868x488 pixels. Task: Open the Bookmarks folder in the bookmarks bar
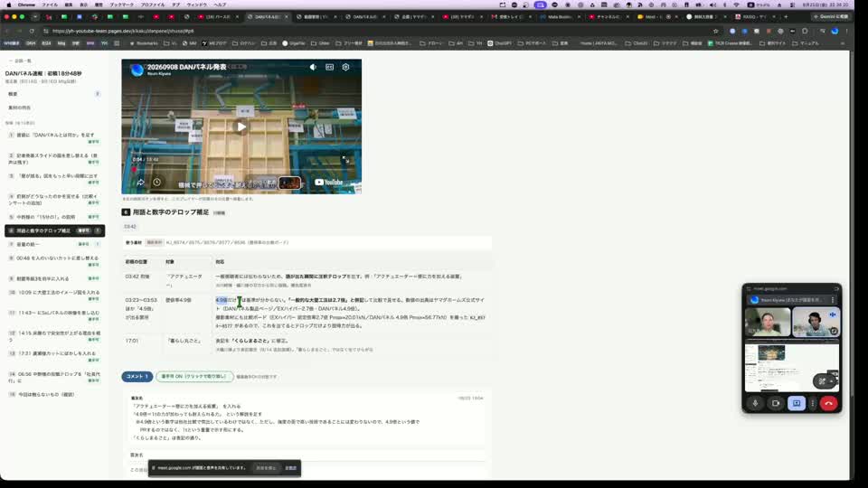[x=144, y=43]
